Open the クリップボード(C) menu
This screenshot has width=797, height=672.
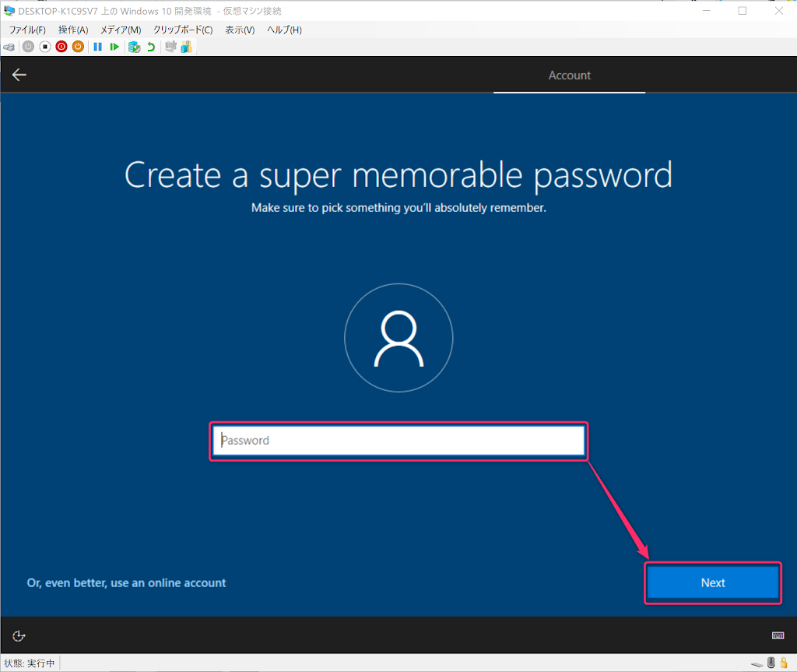click(183, 30)
